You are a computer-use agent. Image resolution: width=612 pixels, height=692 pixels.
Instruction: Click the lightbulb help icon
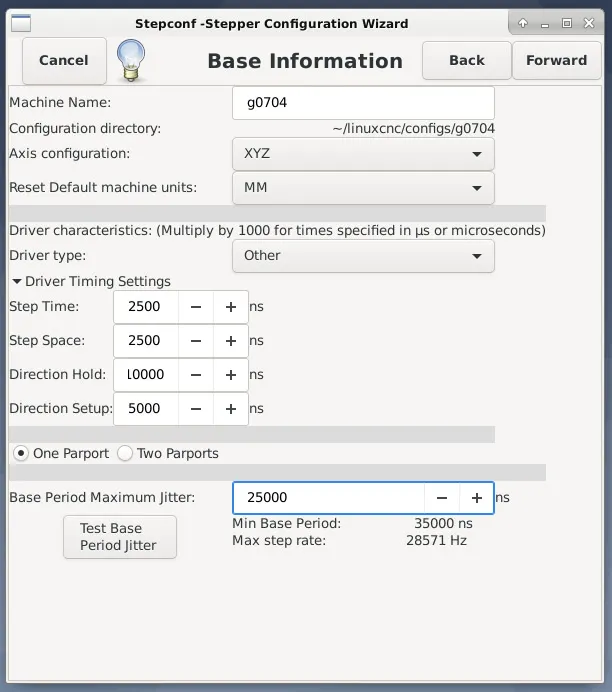pos(131,60)
